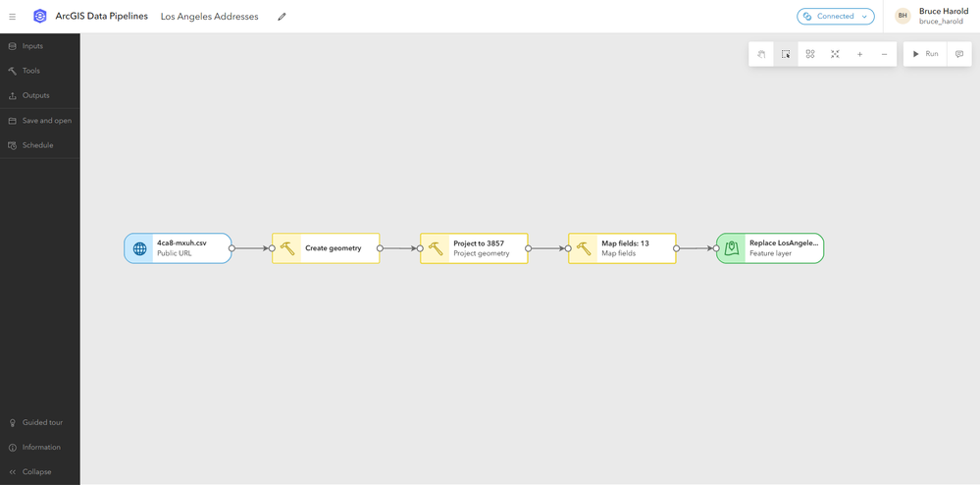Click the Save and open icon in sidebar

tap(12, 120)
